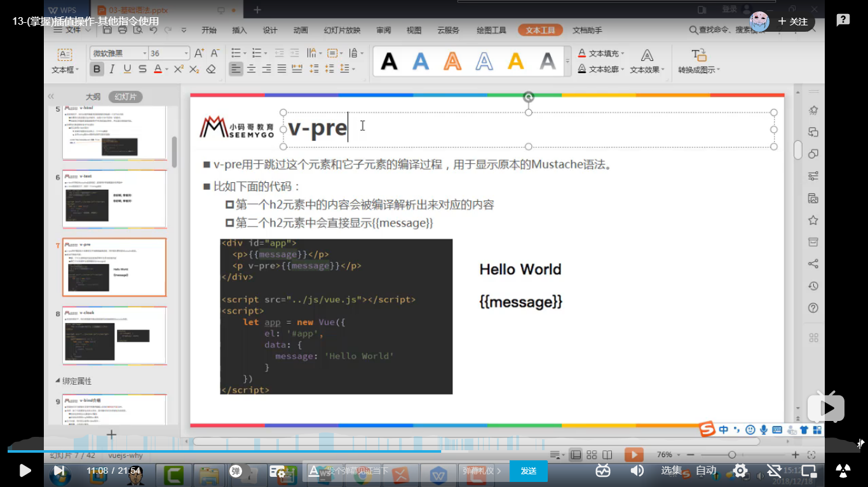Click the Distributed alignment icon
868x487 pixels.
pos(297,69)
